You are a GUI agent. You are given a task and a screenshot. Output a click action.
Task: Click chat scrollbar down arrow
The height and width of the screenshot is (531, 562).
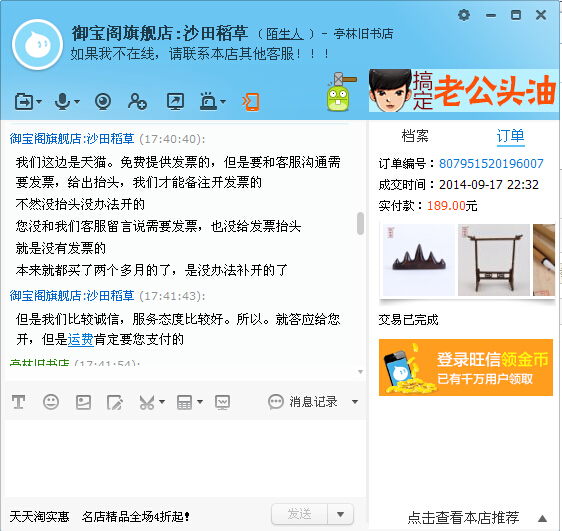pos(361,372)
